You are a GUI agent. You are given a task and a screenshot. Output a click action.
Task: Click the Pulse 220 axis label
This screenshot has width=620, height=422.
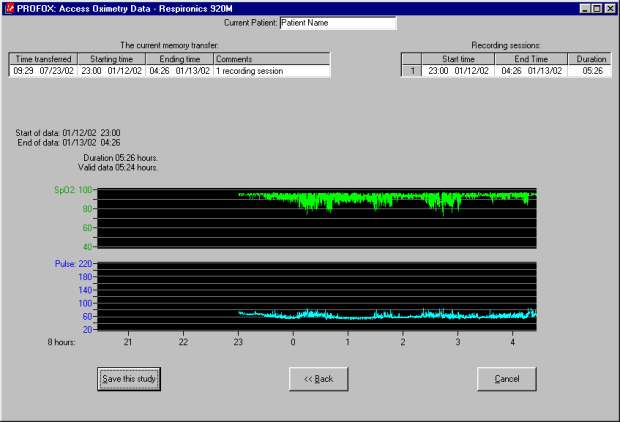click(74, 264)
